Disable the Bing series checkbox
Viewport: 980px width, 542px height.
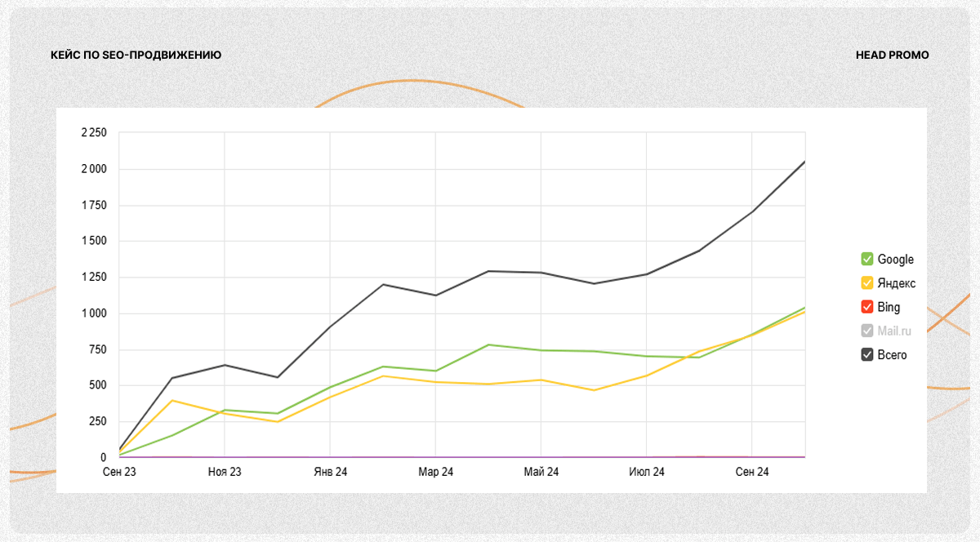867,308
